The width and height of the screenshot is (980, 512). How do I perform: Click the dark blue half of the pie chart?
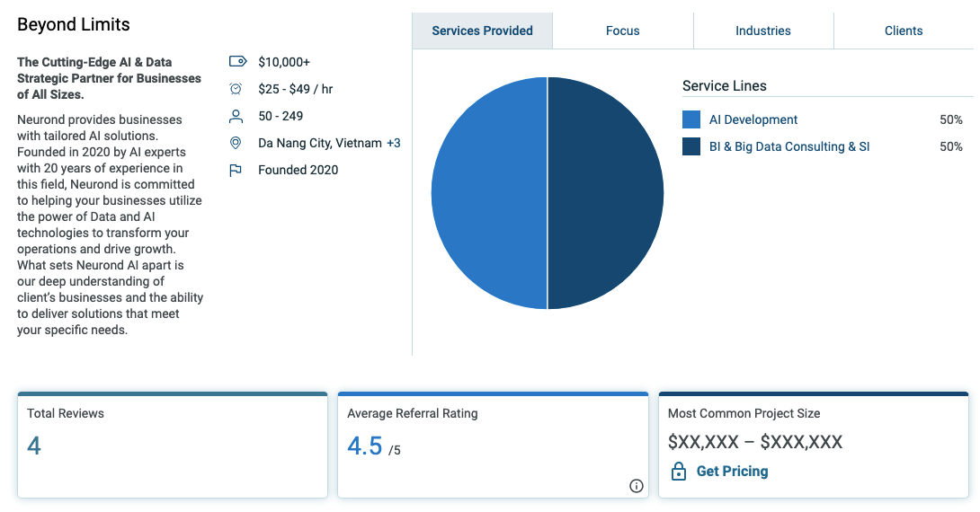(x=606, y=193)
